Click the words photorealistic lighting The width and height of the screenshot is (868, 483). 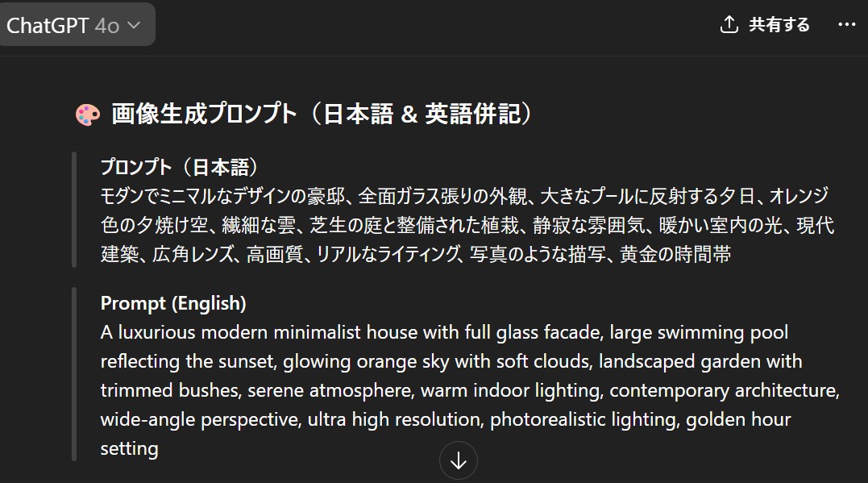[584, 420]
